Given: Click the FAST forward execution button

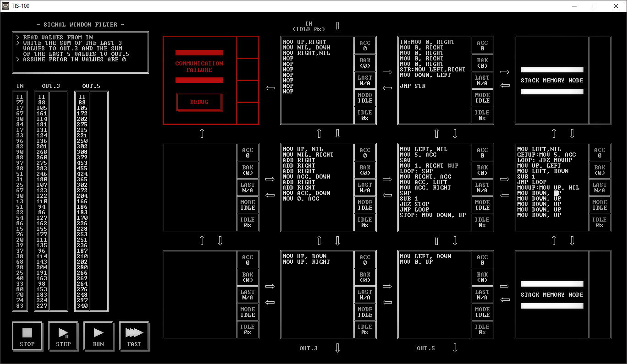Looking at the screenshot, I should click(x=134, y=336).
